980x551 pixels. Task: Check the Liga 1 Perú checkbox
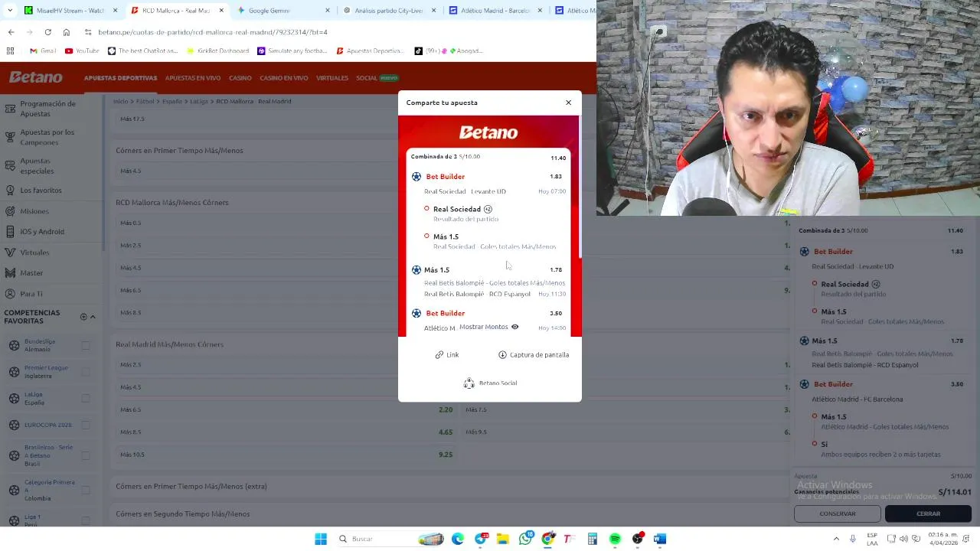point(86,520)
